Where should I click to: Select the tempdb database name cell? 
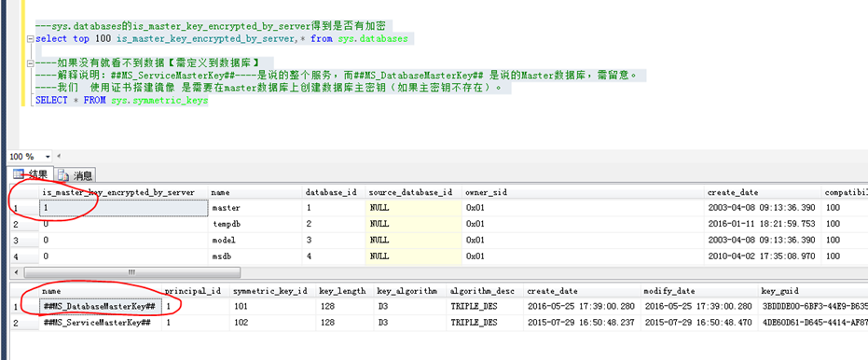[x=255, y=225]
